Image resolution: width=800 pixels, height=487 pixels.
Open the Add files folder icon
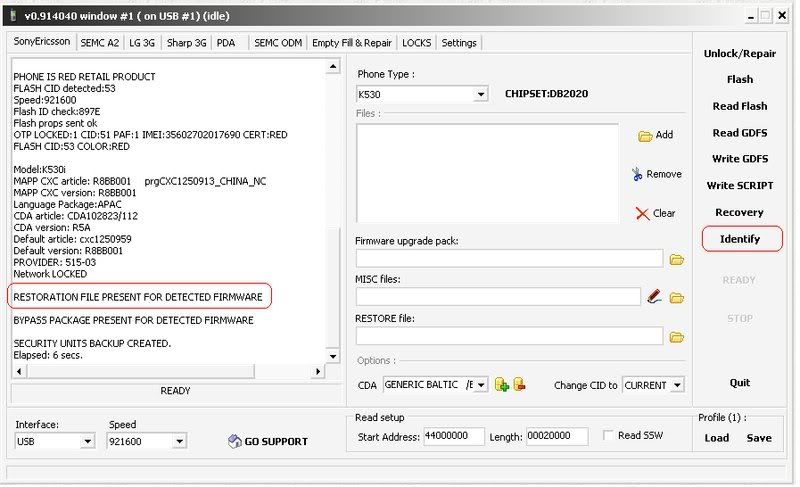[x=645, y=136]
